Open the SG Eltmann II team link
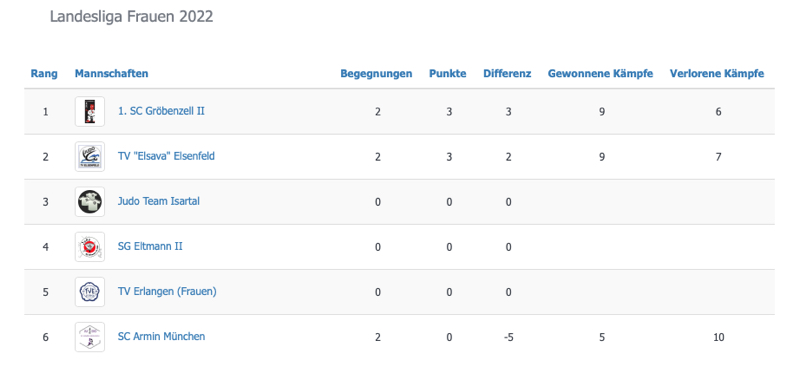 click(x=150, y=246)
